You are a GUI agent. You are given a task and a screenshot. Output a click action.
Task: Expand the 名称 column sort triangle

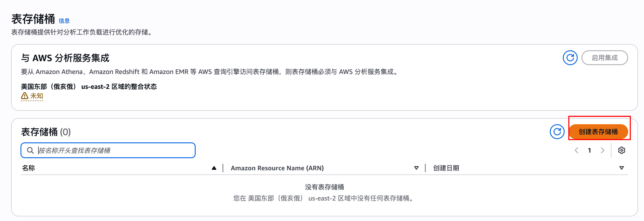(214, 168)
